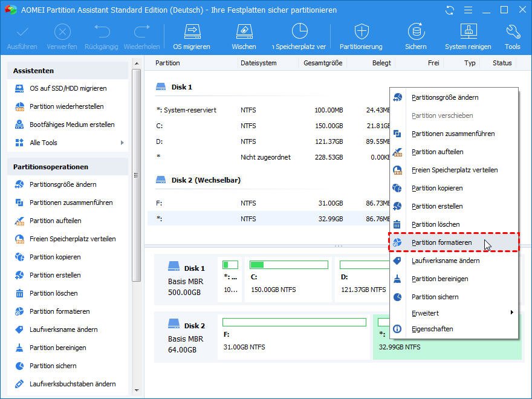Choose Partition kopieren in context menu
The image size is (532, 399).
(453, 188)
